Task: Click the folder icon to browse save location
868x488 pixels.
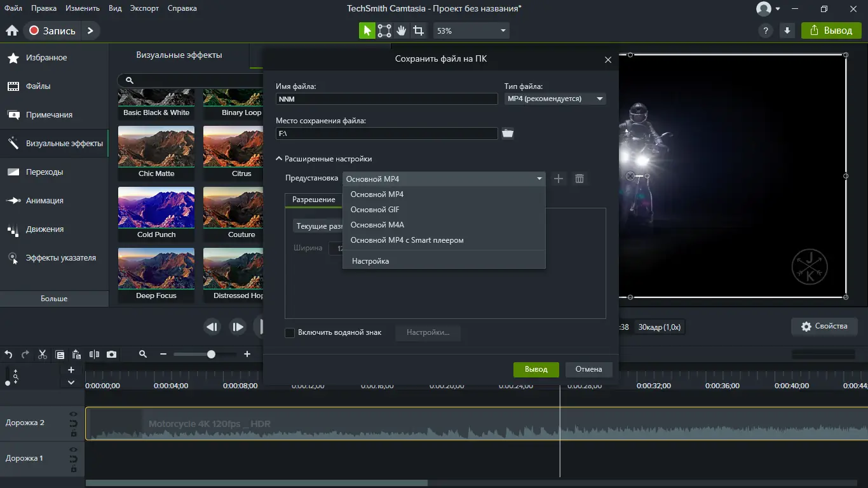Action: point(507,133)
